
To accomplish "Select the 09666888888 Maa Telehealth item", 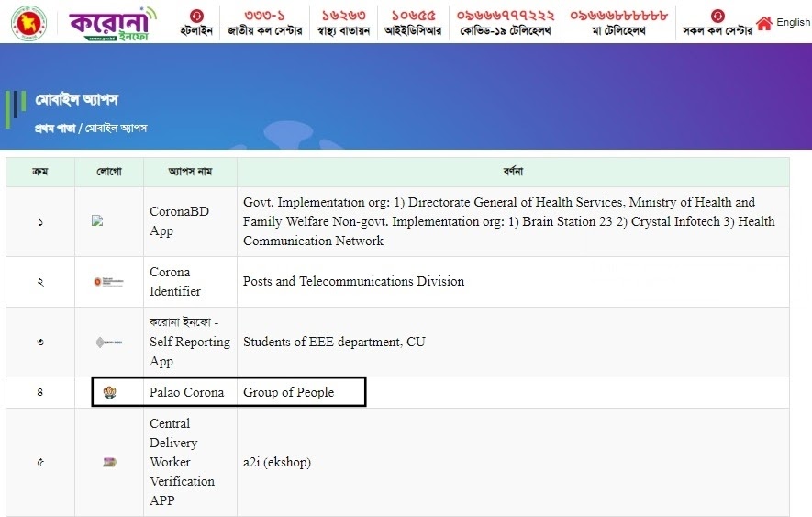I will click(x=618, y=23).
